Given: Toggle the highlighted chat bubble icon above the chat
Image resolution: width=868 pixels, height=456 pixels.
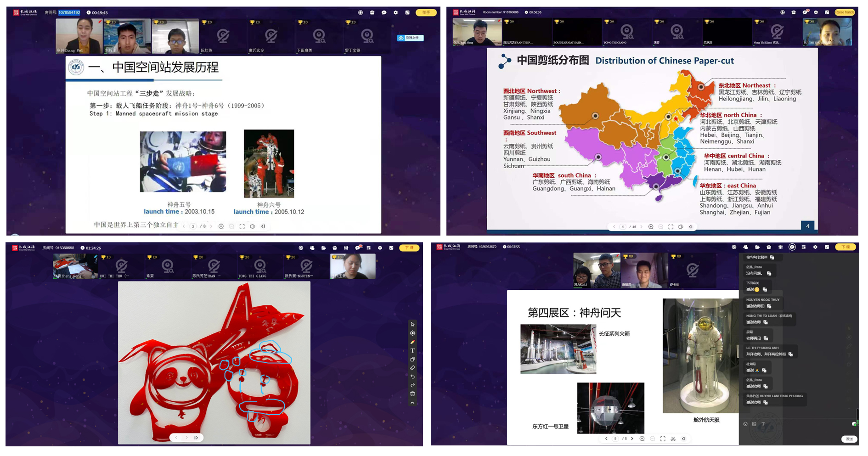Looking at the screenshot, I should [x=792, y=247].
